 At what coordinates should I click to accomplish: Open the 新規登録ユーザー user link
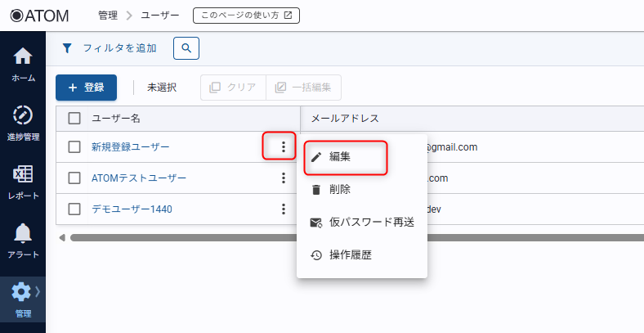tap(131, 147)
